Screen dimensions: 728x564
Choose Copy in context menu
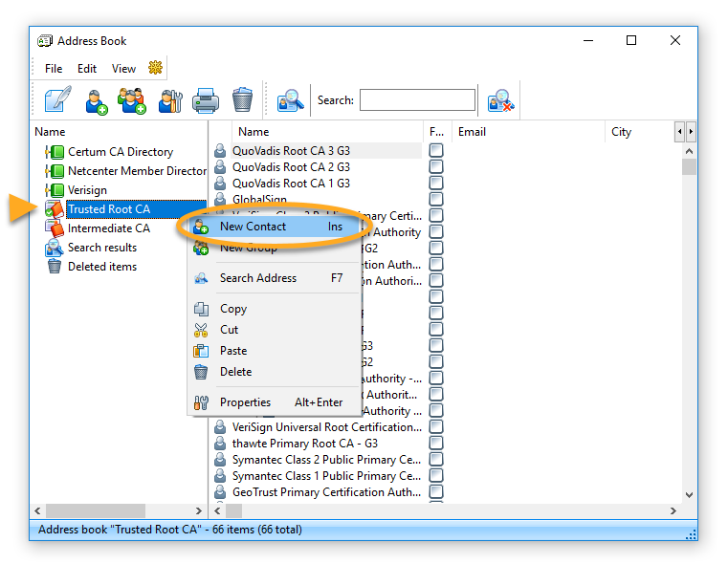click(275, 309)
